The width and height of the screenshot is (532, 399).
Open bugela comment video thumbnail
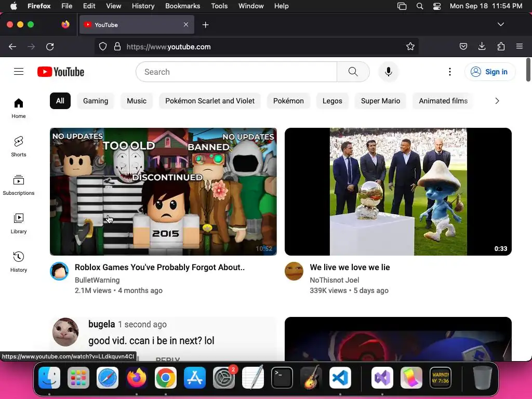[x=163, y=339]
